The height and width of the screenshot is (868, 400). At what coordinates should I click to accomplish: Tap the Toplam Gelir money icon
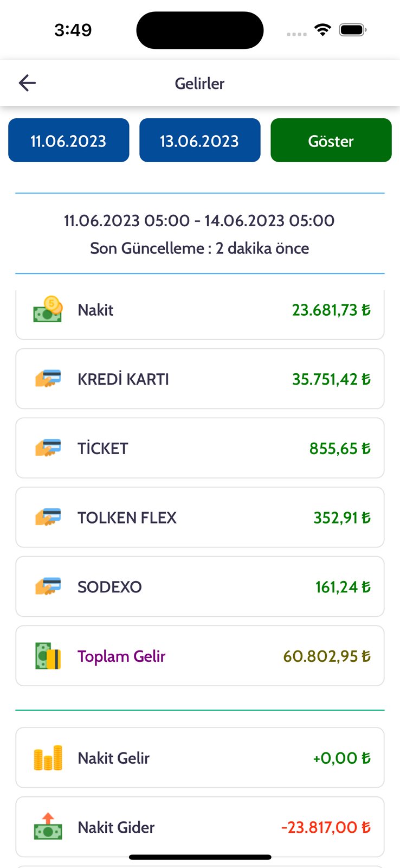pyautogui.click(x=48, y=656)
